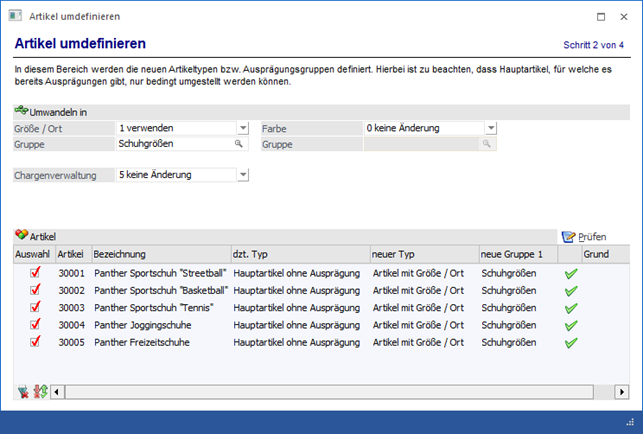Click green checkmark for article 30003
This screenshot has width=643, height=434.
571,308
